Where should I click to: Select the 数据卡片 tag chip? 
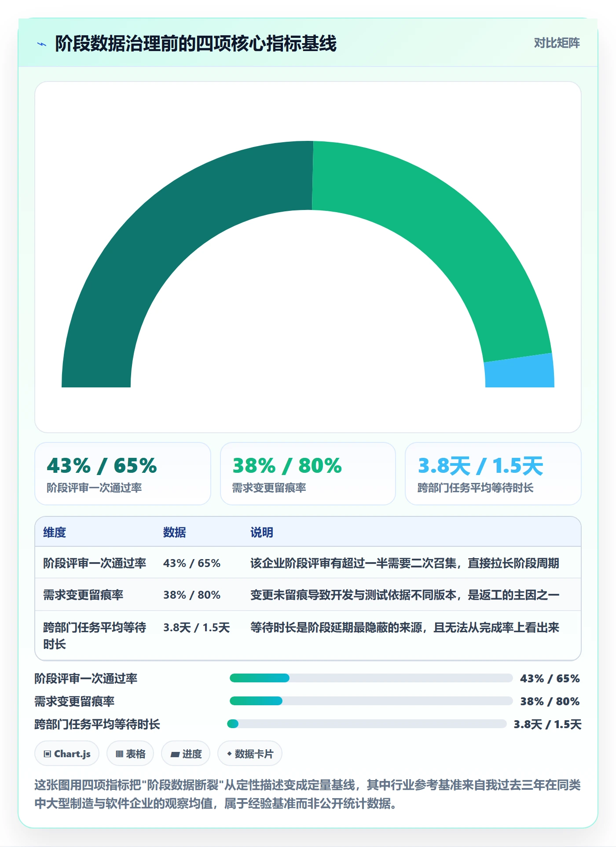[250, 754]
